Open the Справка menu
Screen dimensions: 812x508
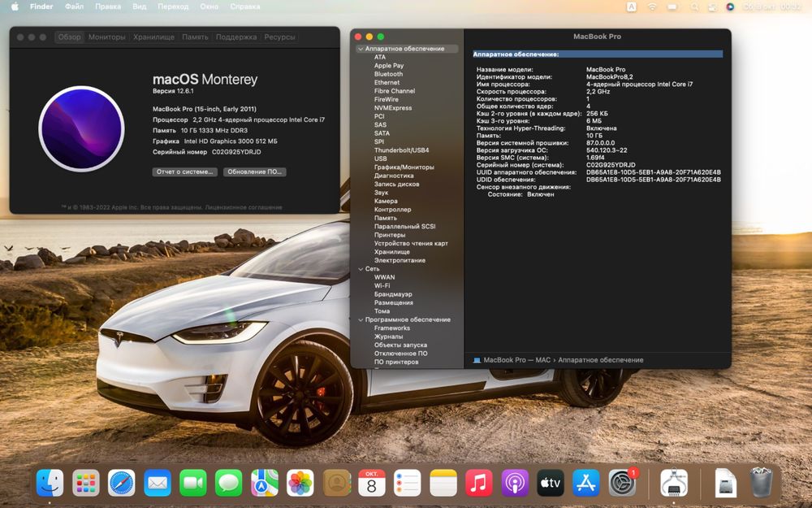(245, 7)
